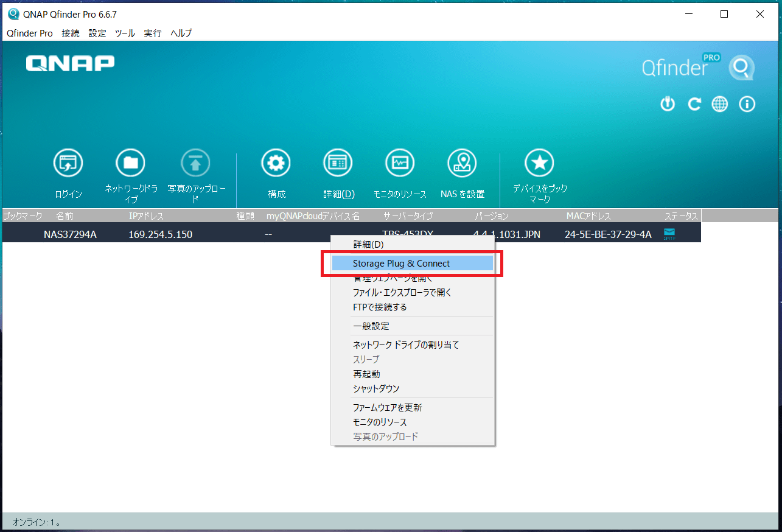Close the Qfinder Pro window
The height and width of the screenshot is (532, 782).
[x=760, y=15]
